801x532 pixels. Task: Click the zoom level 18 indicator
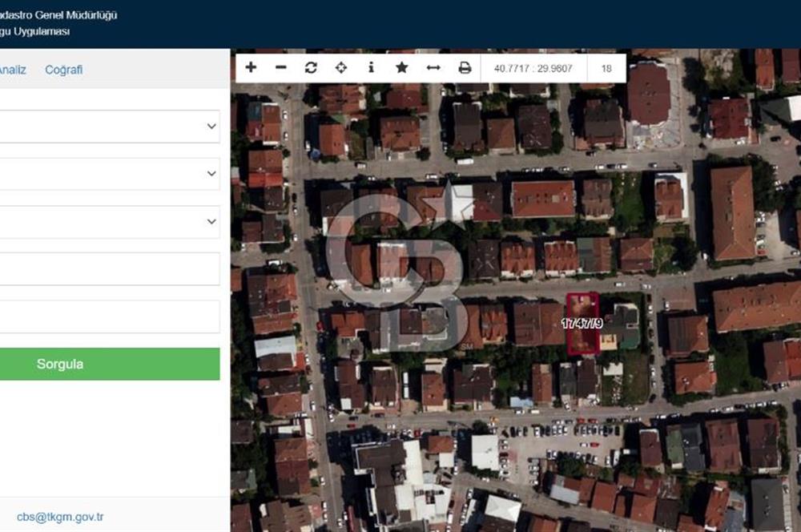[606, 68]
